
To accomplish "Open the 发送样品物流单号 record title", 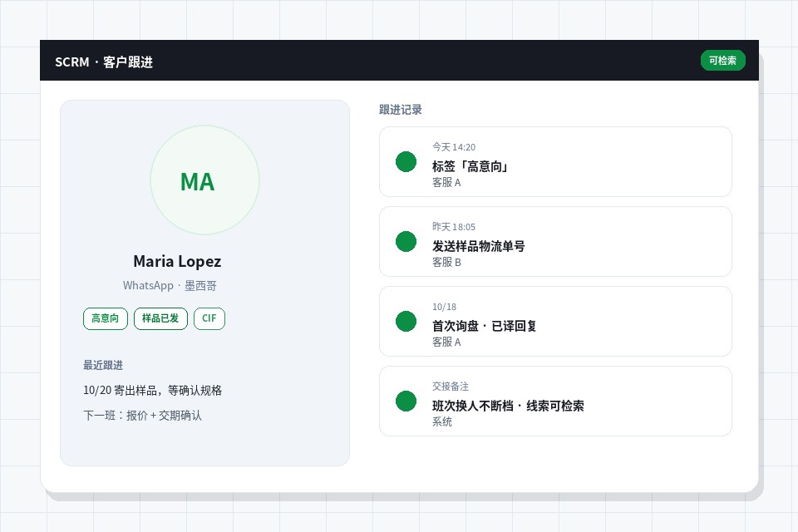I will [x=479, y=246].
